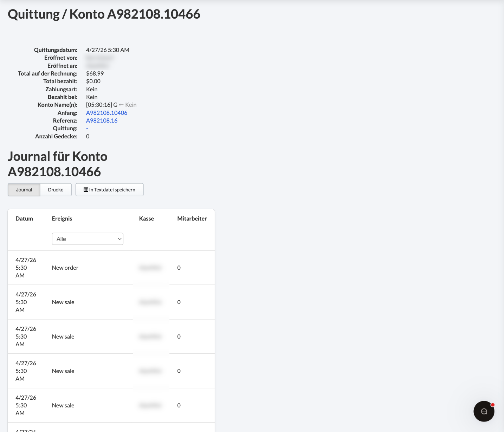Click the Anzahl Gedecke label

tap(56, 136)
